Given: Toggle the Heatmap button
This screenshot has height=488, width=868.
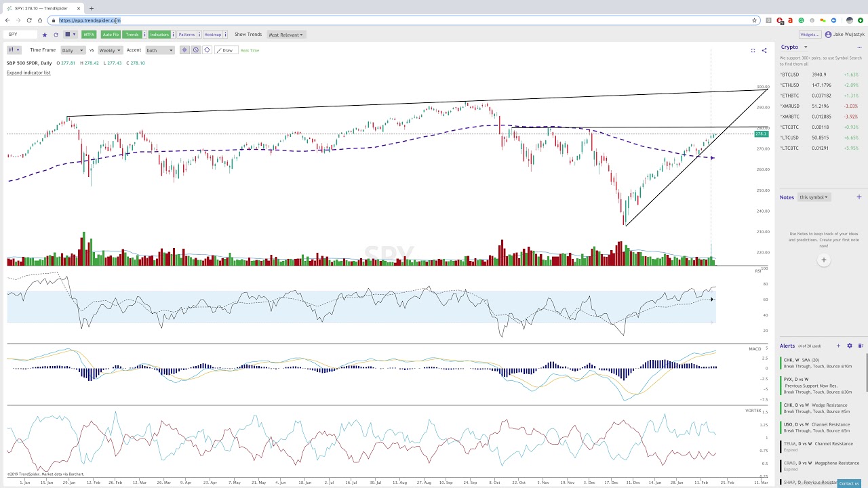Looking at the screenshot, I should [213, 35].
